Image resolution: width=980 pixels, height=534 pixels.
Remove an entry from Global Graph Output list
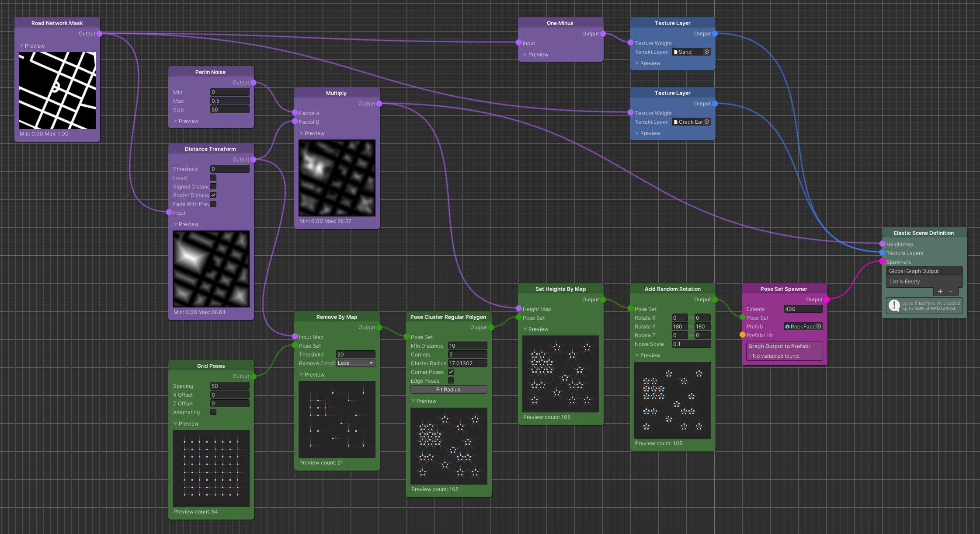[x=951, y=291]
